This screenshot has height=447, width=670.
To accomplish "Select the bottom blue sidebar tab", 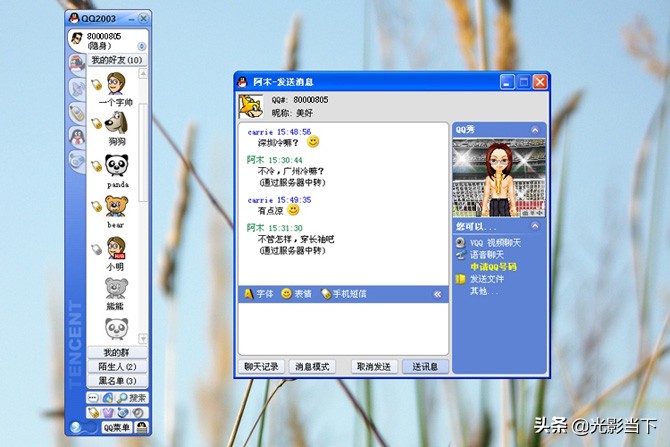I will (77, 161).
